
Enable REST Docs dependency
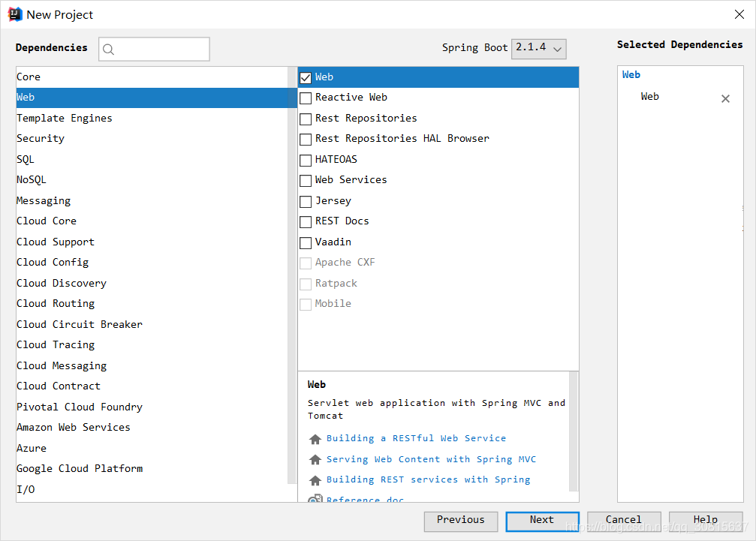click(306, 222)
